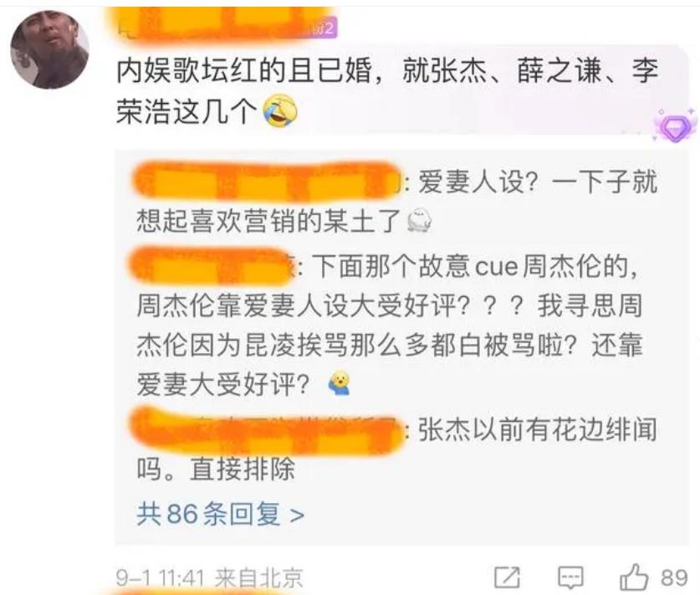Expand the 共86条回复 replies link

[x=221, y=514]
